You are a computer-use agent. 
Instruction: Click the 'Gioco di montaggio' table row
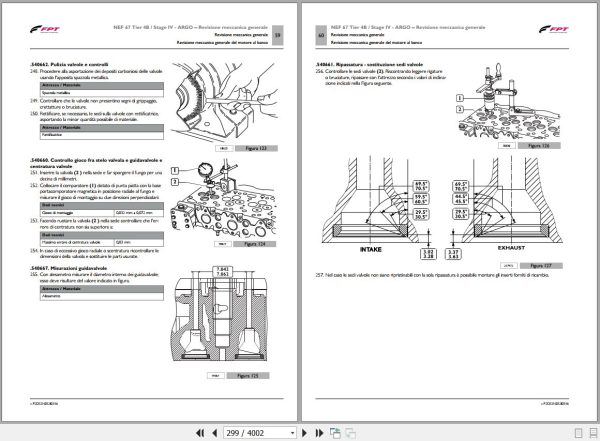click(x=102, y=213)
